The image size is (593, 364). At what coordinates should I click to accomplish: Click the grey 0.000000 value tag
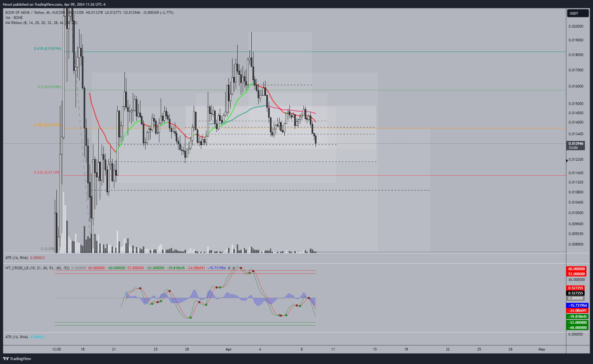[575, 298]
